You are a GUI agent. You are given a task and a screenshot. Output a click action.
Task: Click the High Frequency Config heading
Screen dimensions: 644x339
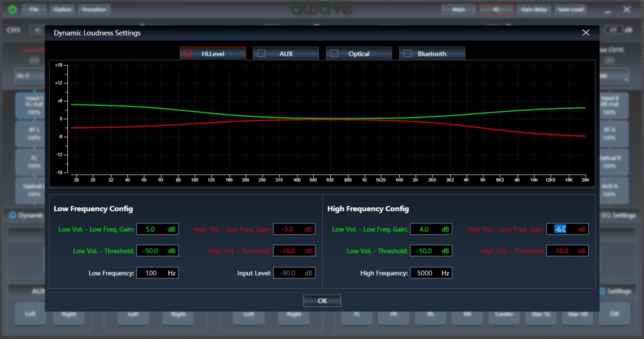pos(368,208)
